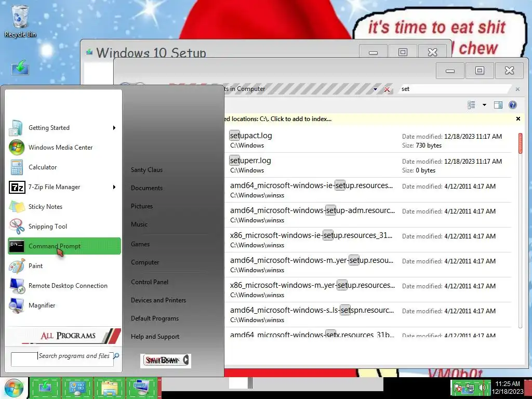This screenshot has height=399, width=532.
Task: Select amd64_microsoft-windows-m..yer-setup.resou result
Action: 368,264
